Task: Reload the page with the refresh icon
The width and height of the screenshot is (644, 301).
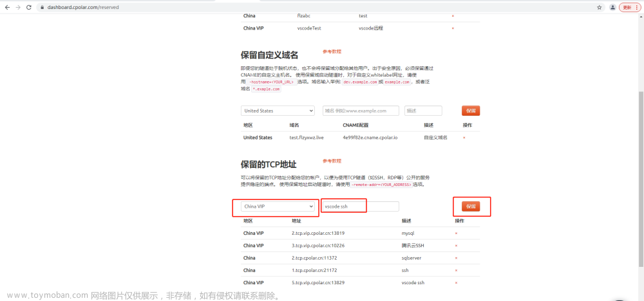Action: tap(29, 7)
